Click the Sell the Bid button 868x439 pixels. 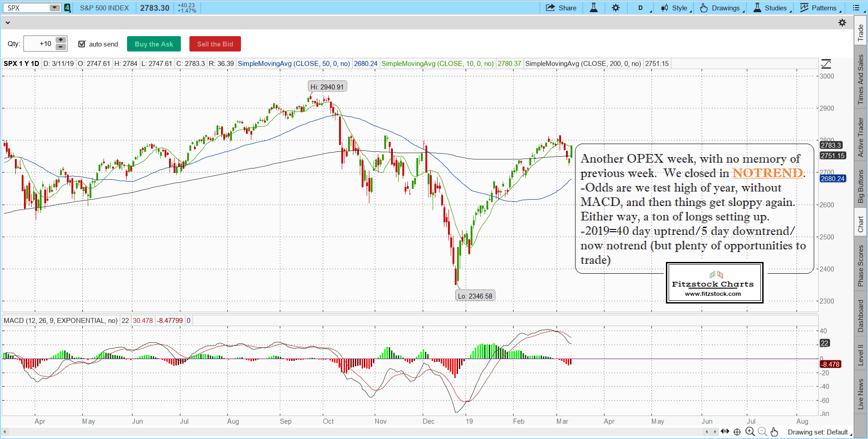pos(215,44)
